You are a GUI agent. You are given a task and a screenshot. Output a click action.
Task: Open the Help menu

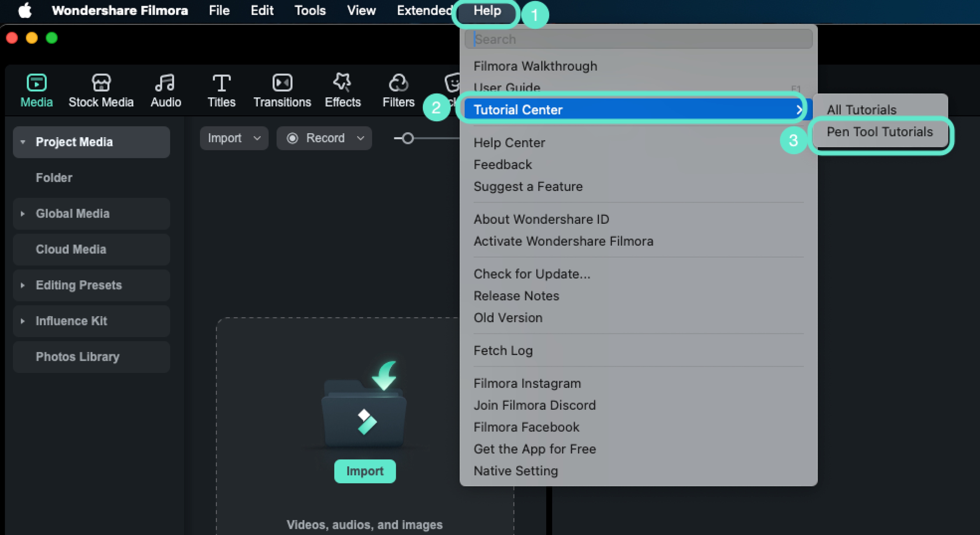[x=486, y=11]
